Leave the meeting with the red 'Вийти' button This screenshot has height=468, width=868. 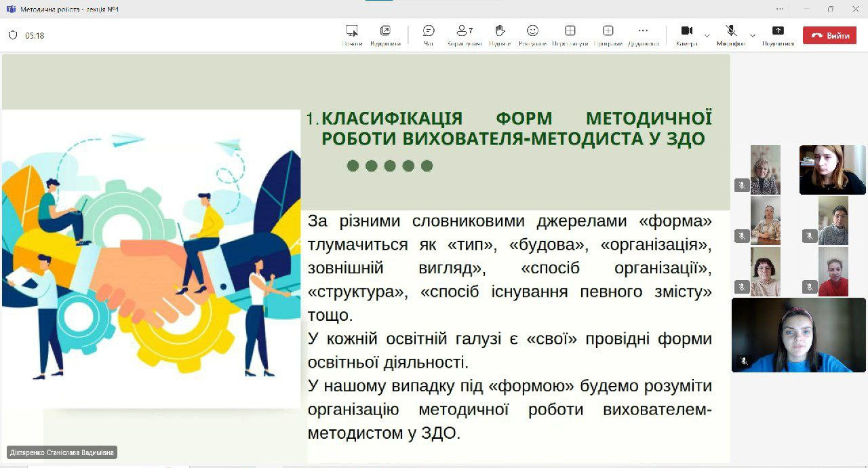[x=829, y=35]
